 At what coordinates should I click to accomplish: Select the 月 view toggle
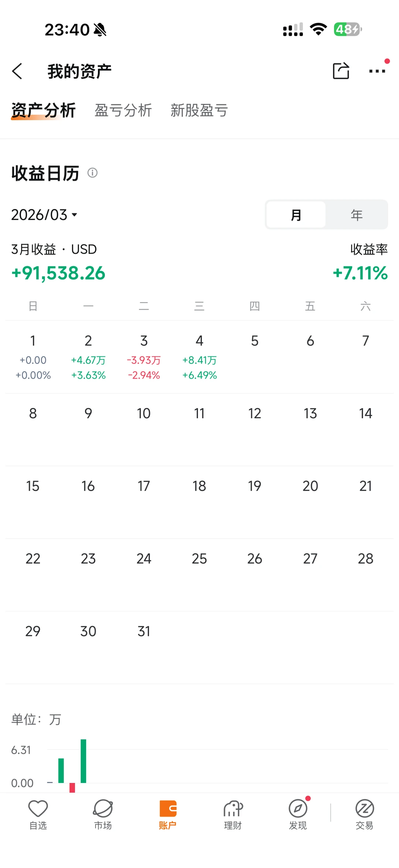[296, 215]
